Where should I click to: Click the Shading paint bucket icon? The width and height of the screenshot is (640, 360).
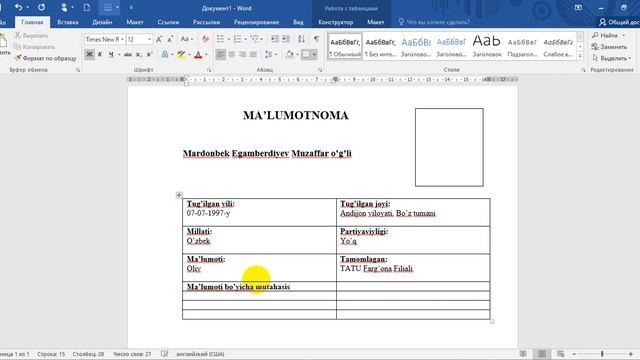pyautogui.click(x=289, y=54)
